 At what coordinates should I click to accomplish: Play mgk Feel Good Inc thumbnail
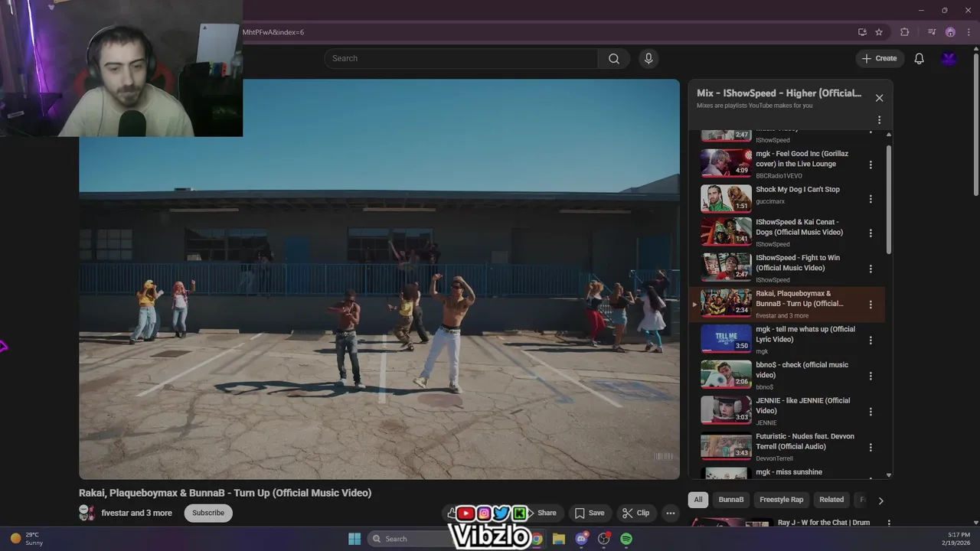click(726, 162)
